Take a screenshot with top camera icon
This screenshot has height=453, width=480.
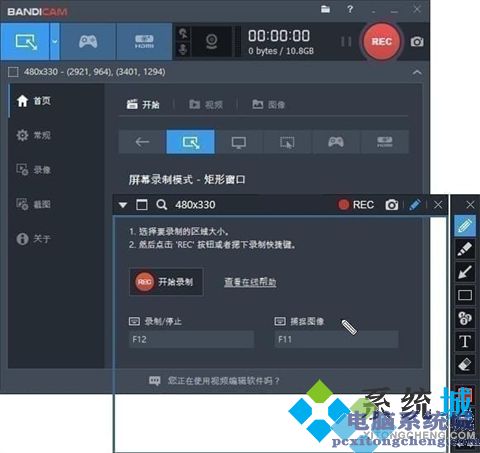point(417,42)
